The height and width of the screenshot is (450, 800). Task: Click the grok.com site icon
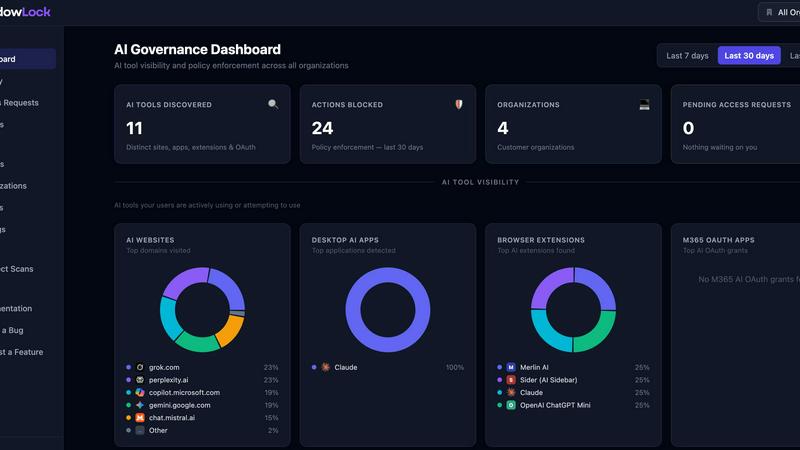pos(140,367)
